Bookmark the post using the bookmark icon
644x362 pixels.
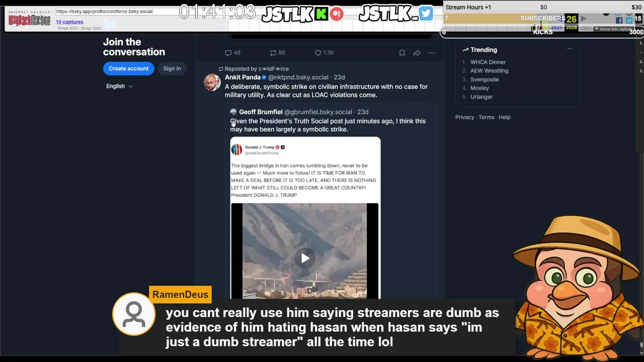[x=402, y=53]
